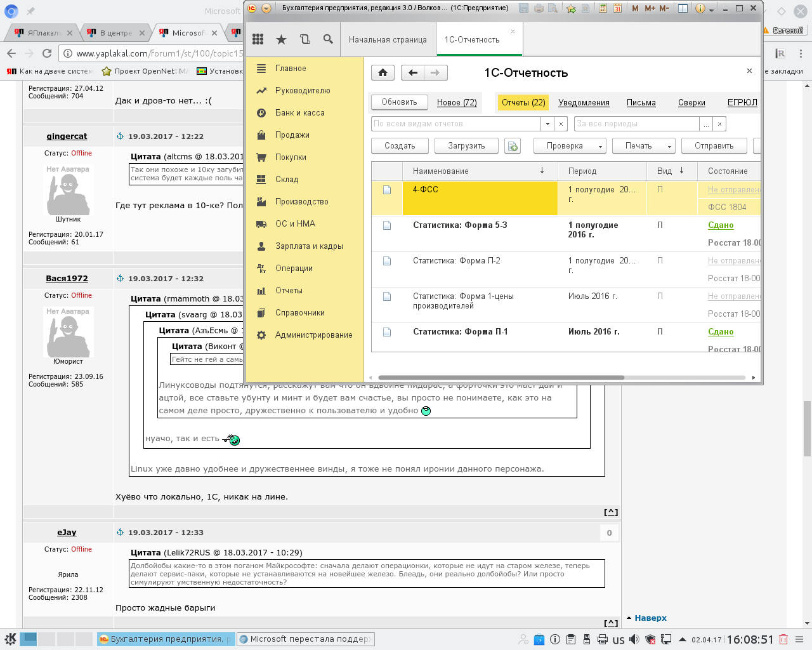The width and height of the screenshot is (812, 650).
Task: Open the Уведомления link
Action: coord(584,103)
